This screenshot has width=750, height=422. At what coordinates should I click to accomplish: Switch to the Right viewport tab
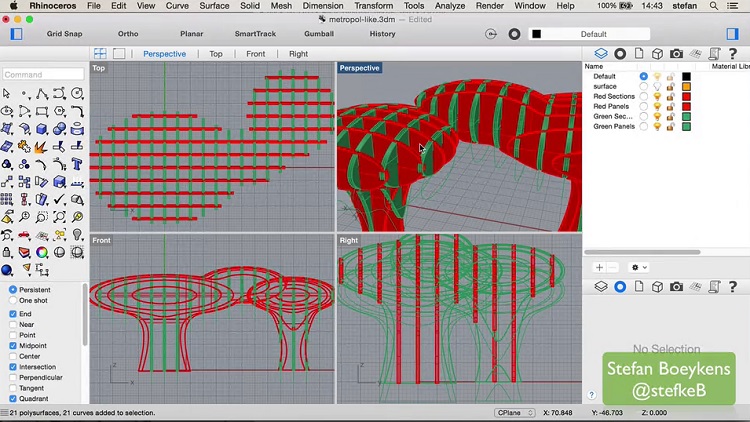[x=298, y=54]
